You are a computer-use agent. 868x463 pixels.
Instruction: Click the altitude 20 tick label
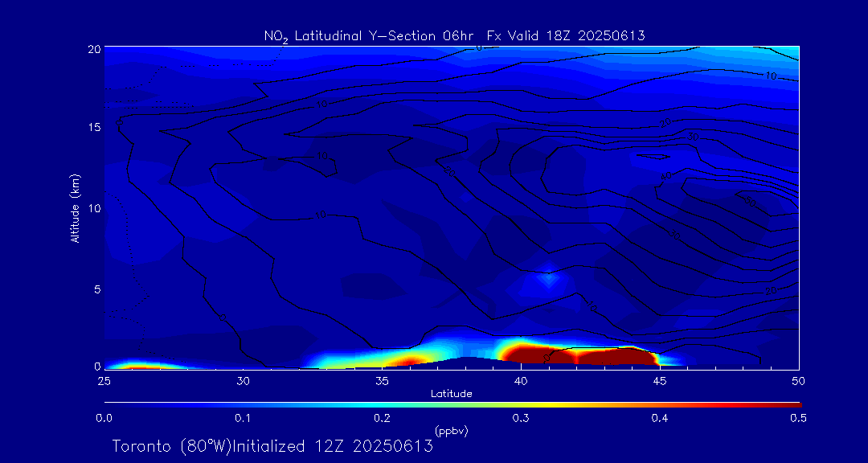coord(92,48)
